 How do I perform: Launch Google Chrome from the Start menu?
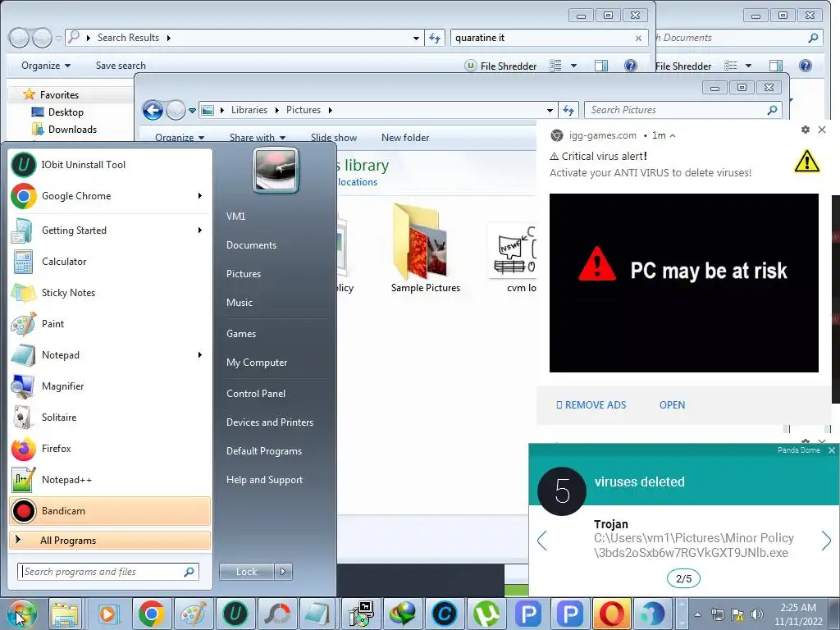click(110, 196)
